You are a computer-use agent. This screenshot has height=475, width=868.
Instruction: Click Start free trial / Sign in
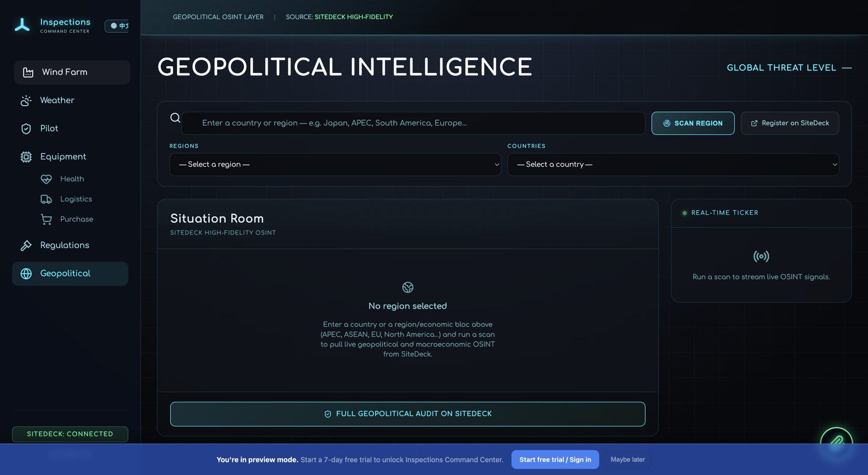pyautogui.click(x=555, y=460)
